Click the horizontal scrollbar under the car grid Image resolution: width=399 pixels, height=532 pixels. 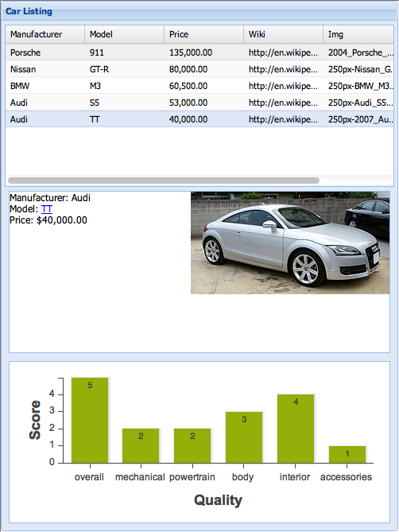164,181
